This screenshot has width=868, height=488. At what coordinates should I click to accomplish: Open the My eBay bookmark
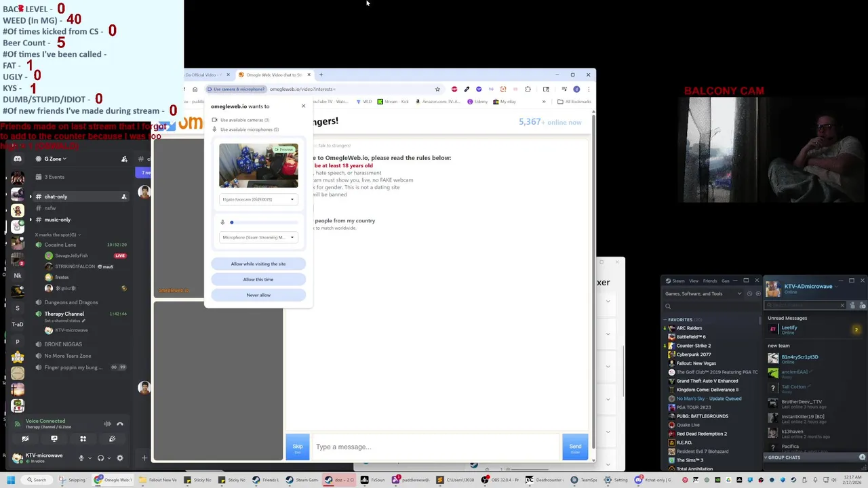click(x=505, y=102)
